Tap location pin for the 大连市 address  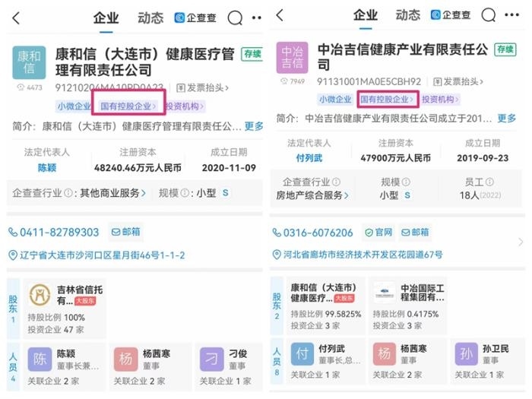[x=14, y=255]
